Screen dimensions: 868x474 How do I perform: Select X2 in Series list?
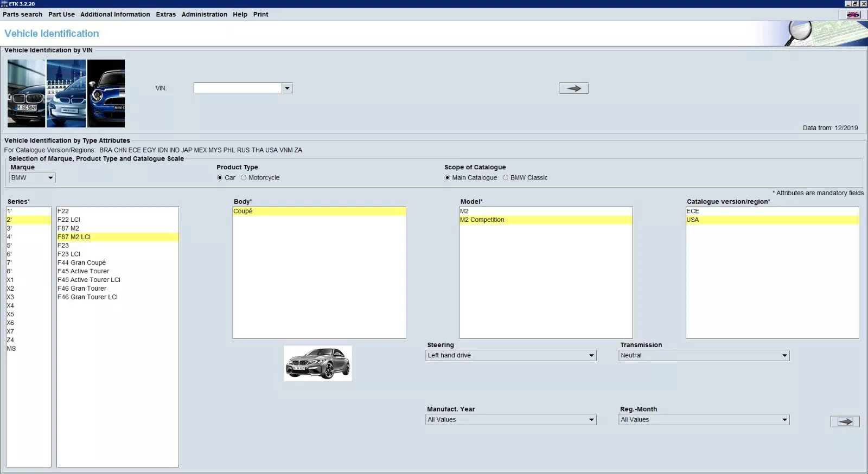pos(29,289)
